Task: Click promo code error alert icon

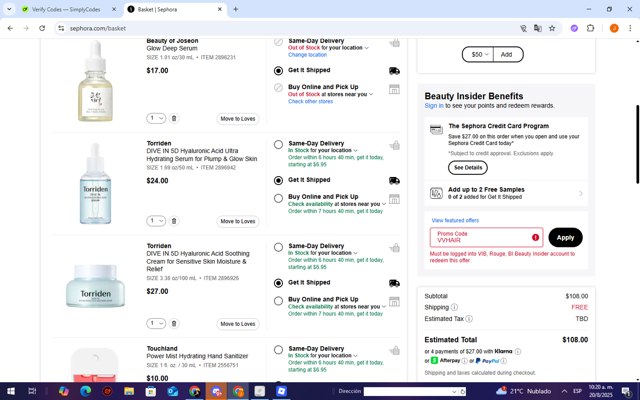Action: point(536,238)
